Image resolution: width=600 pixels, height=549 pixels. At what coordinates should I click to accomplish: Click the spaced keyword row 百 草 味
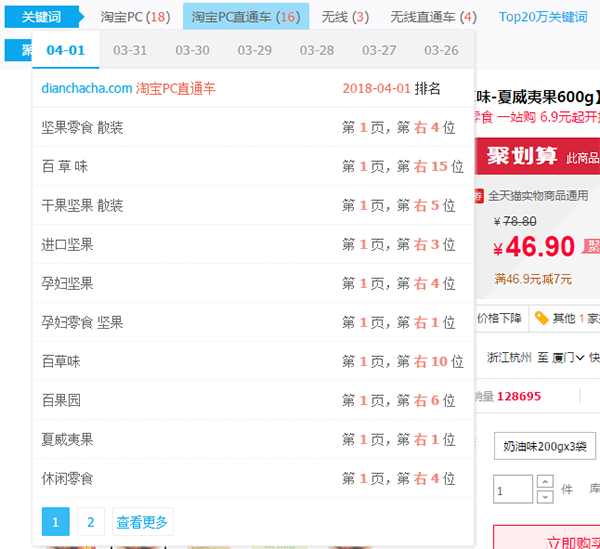click(253, 166)
